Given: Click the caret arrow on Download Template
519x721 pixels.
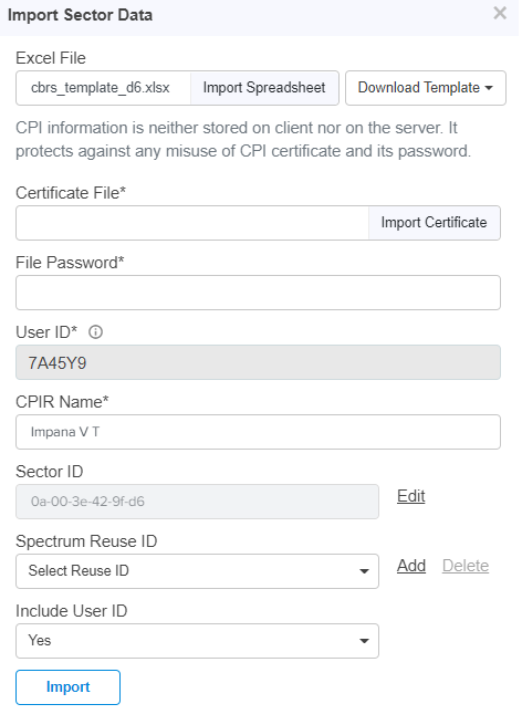Looking at the screenshot, I should pyautogui.click(x=489, y=88).
